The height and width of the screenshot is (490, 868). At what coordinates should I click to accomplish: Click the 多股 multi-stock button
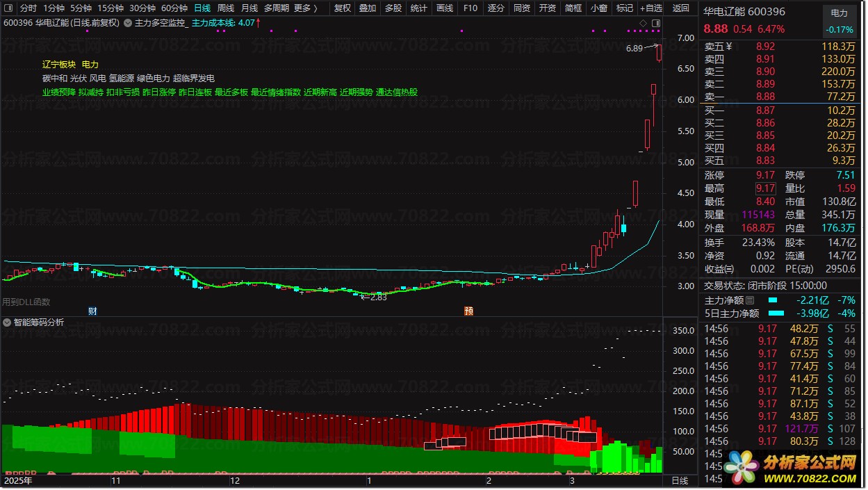point(393,8)
